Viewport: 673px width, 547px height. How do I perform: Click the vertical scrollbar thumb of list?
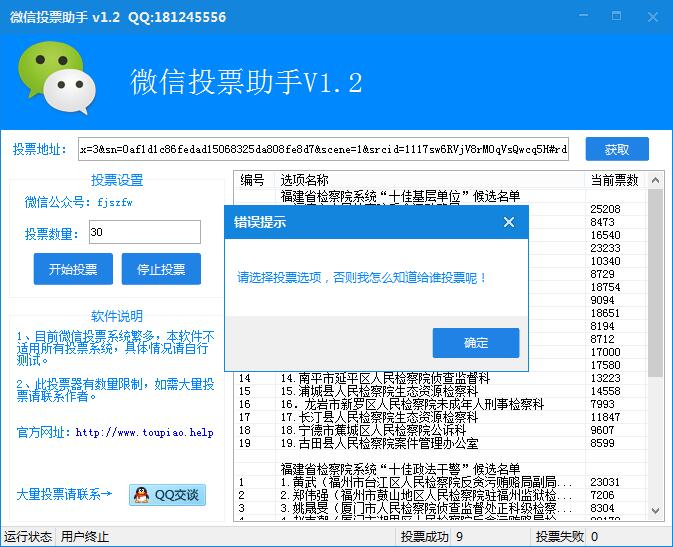tap(655, 283)
